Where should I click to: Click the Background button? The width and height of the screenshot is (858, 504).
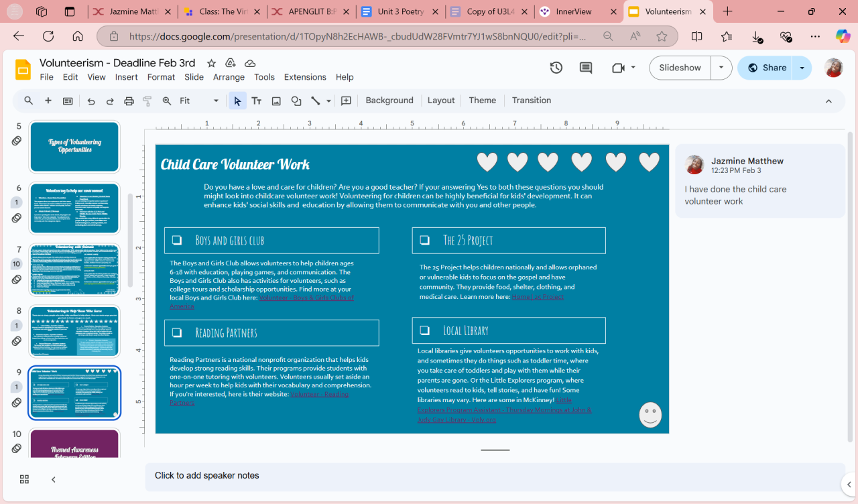(389, 101)
